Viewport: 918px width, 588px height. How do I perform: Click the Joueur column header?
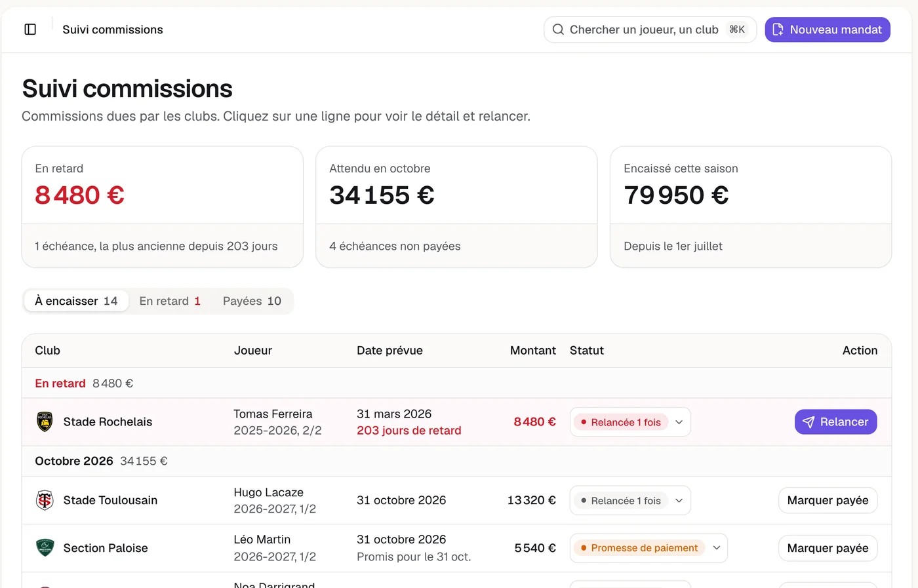[x=253, y=351]
